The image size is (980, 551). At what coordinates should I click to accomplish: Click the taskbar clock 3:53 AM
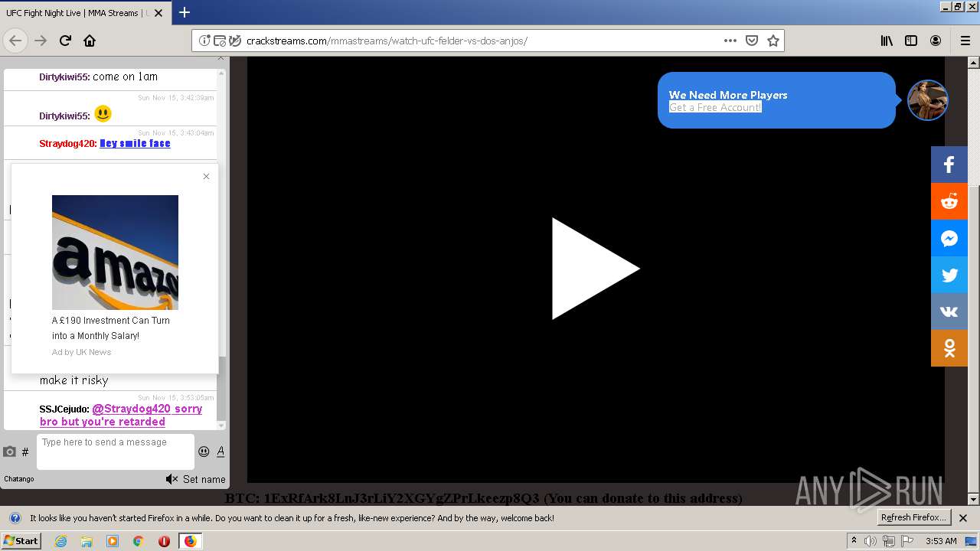(x=941, y=541)
